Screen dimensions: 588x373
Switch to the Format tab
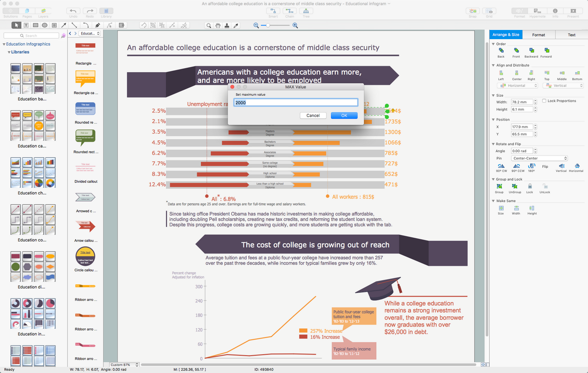(x=538, y=34)
